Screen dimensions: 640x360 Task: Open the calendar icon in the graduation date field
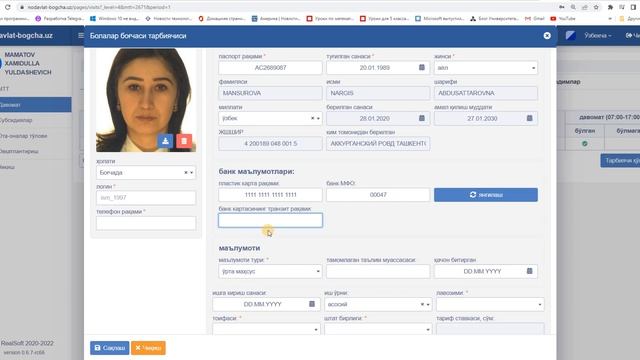(529, 271)
